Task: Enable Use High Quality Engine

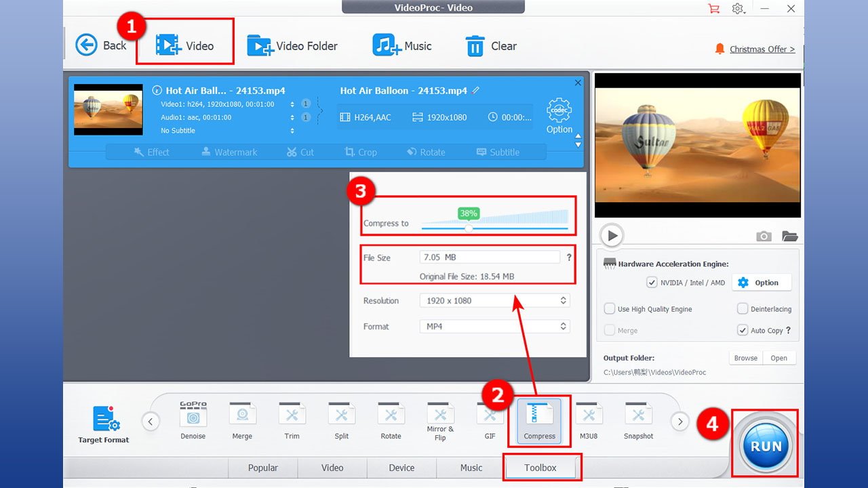Action: (x=610, y=309)
